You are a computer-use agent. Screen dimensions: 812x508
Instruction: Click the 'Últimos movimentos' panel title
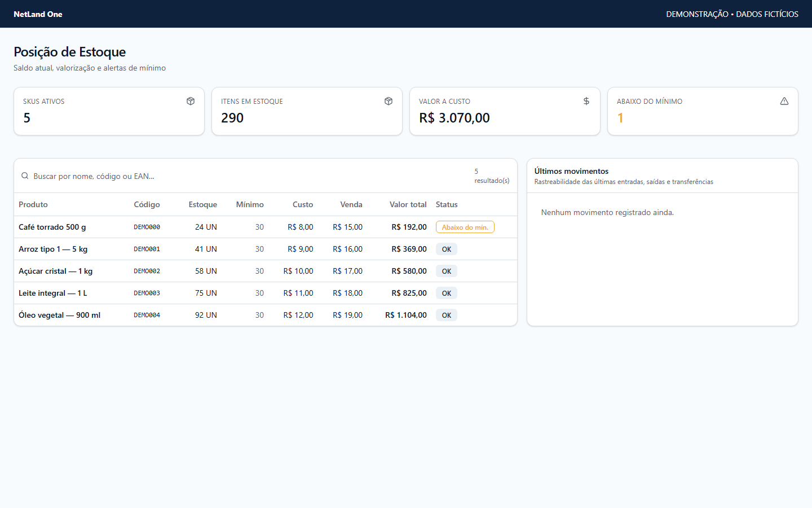571,171
